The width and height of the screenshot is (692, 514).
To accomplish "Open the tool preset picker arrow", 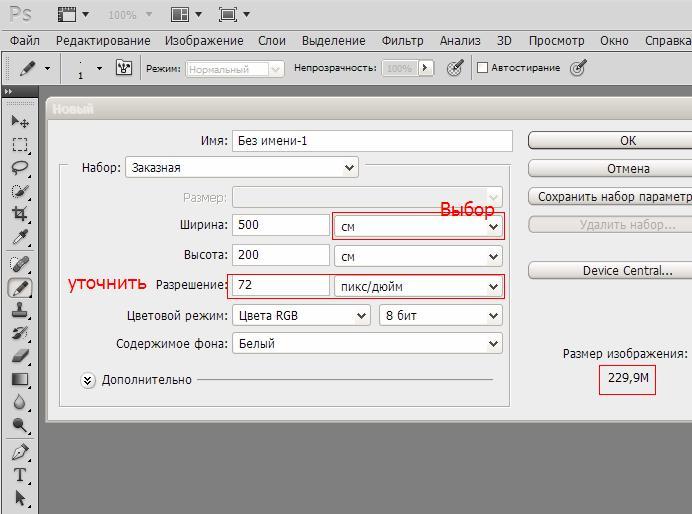I will 47,68.
